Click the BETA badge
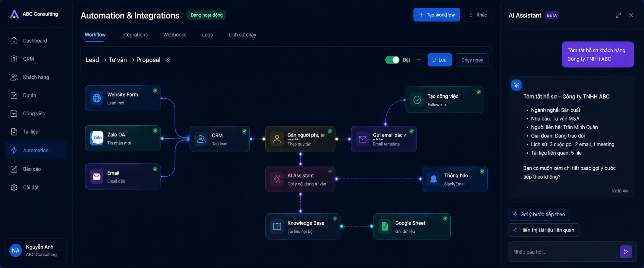644x268 pixels. coord(552,15)
